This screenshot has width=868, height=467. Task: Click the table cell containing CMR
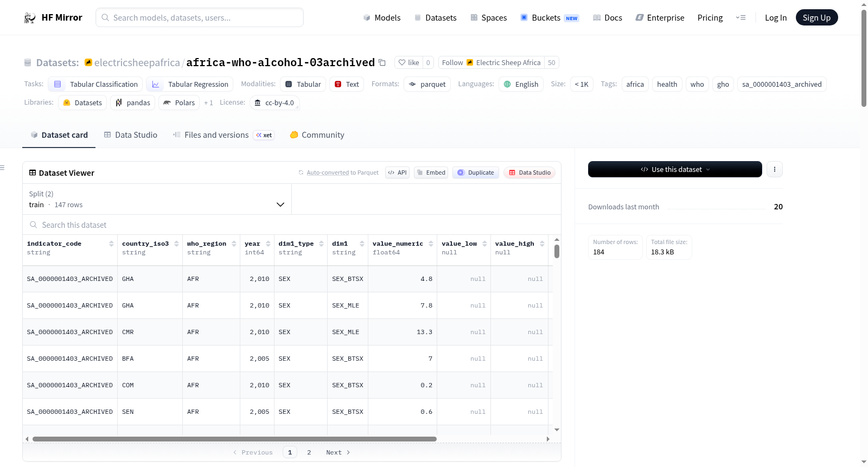(x=150, y=332)
